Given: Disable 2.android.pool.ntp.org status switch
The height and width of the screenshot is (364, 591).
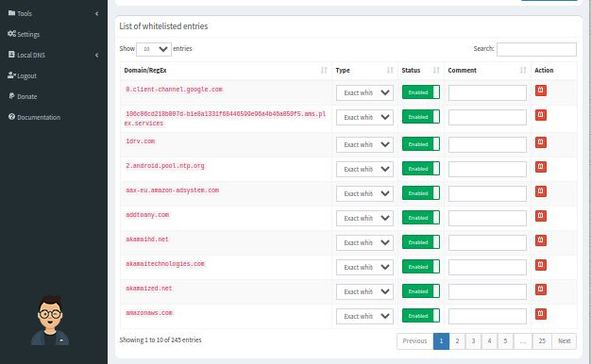Looking at the screenshot, I should (x=421, y=169).
